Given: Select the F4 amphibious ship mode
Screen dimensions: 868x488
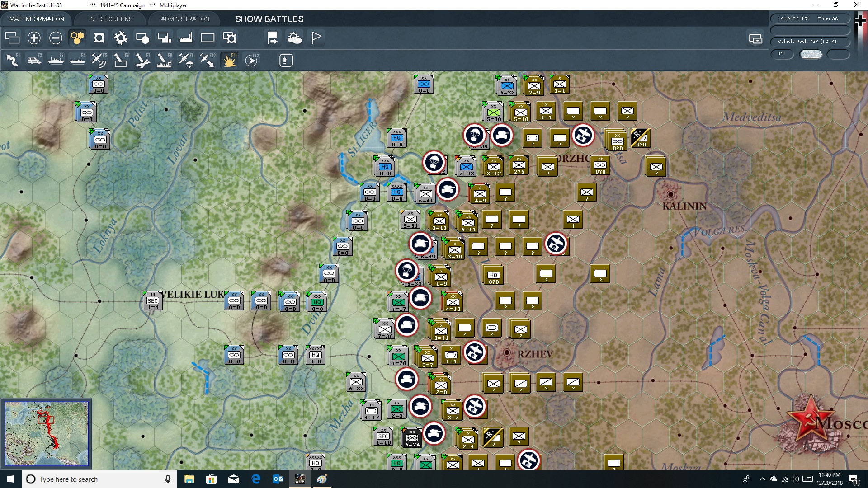Looking at the screenshot, I should (x=77, y=60).
